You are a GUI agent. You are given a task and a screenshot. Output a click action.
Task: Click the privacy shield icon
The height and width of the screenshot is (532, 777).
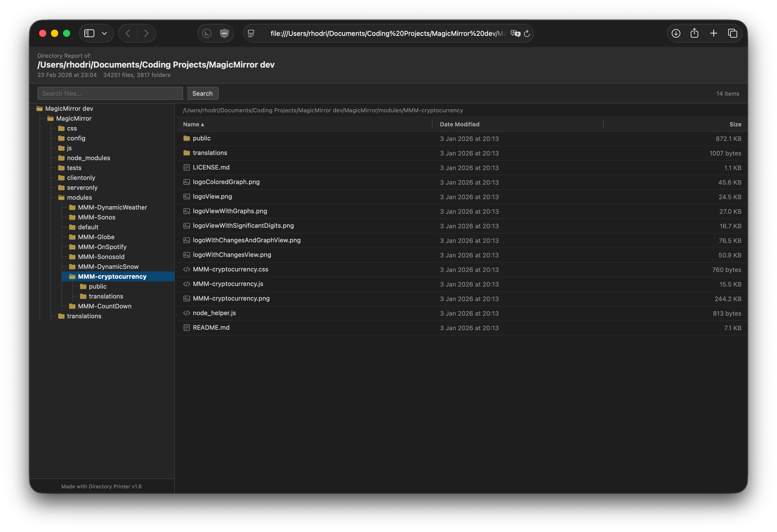(224, 34)
